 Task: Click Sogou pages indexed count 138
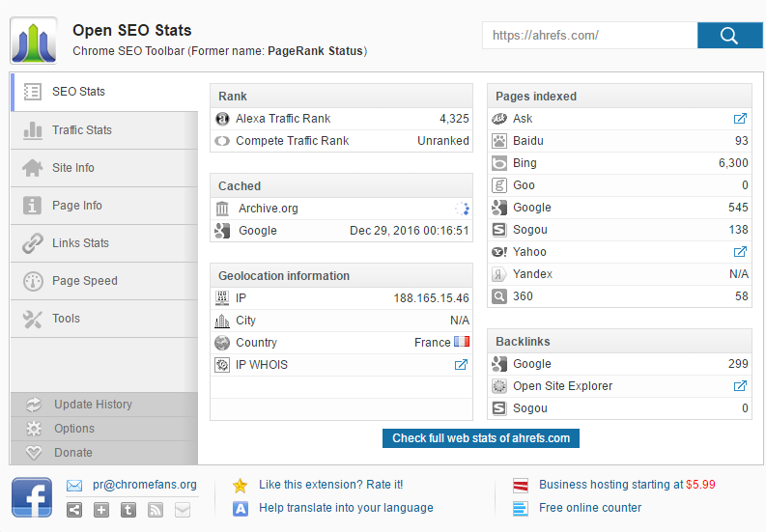coord(738,230)
